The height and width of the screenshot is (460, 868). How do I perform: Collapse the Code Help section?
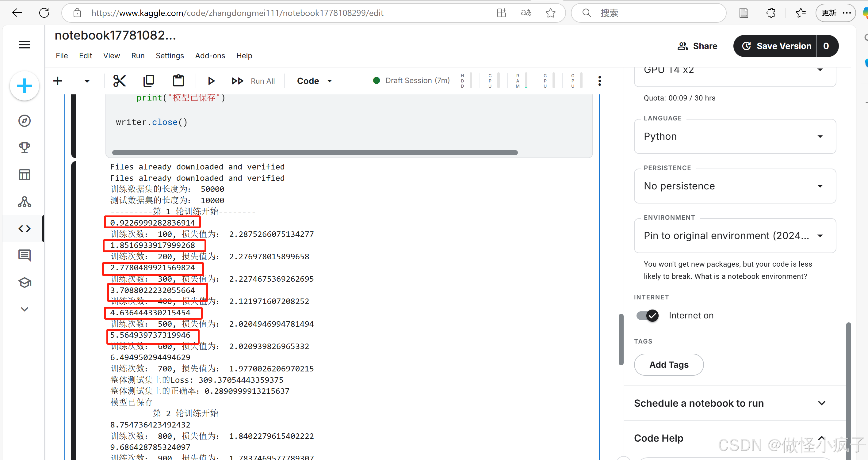(x=821, y=438)
